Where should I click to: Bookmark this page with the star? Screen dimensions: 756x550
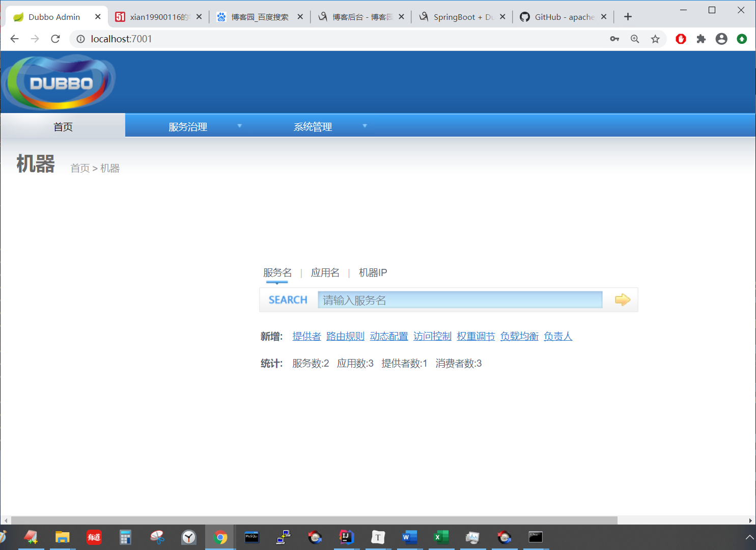[655, 39]
